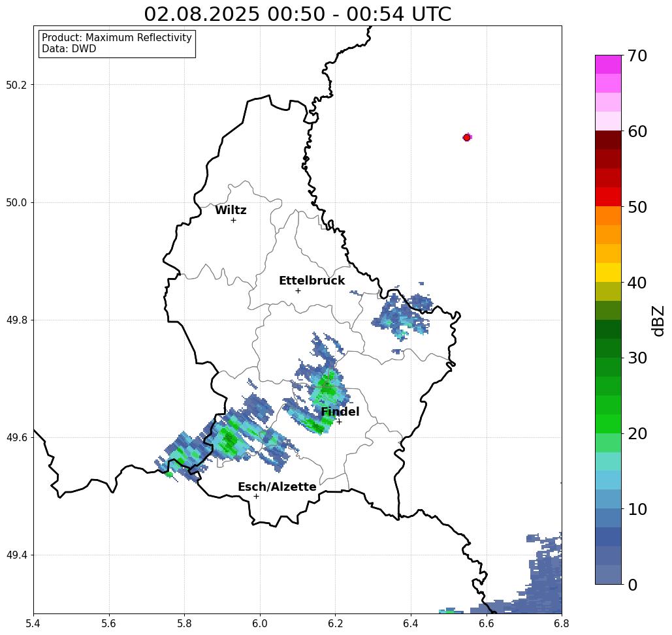672x635 pixels.
Task: Click longitude label 5.4
Action: (x=33, y=623)
